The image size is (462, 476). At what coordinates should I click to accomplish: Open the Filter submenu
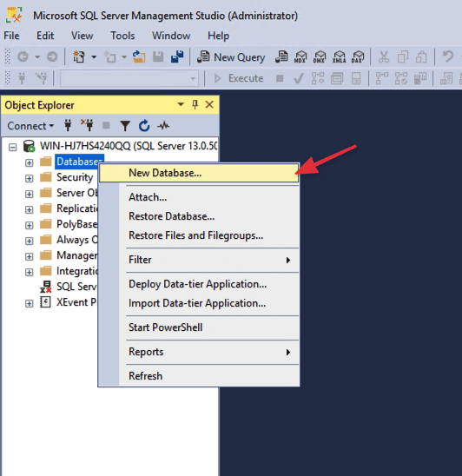pos(199,260)
